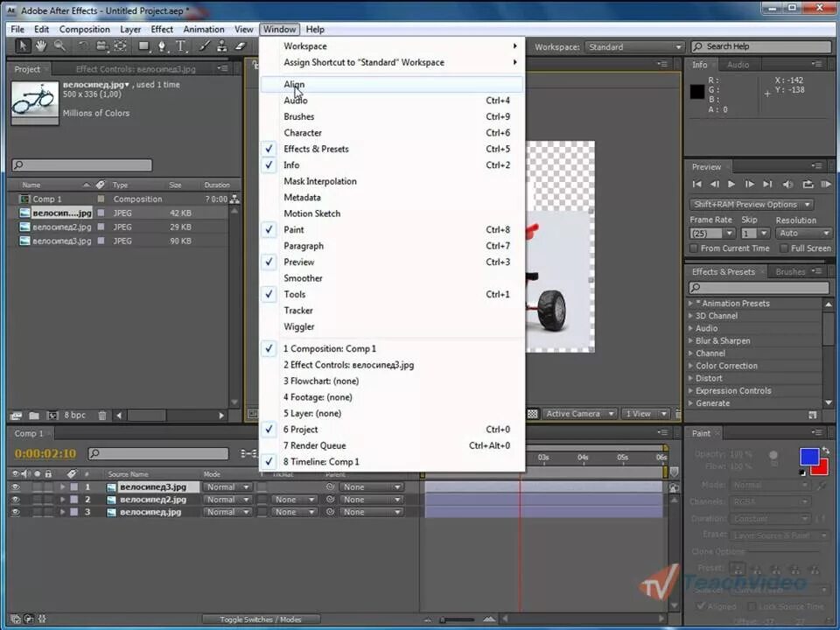
Task: Select the Clone Stamp tool
Action: (221, 46)
